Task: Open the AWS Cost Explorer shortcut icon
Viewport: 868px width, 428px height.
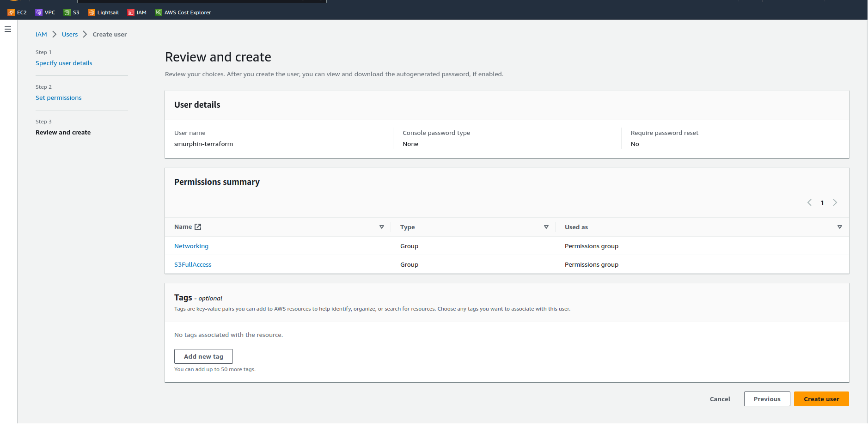Action: click(159, 12)
